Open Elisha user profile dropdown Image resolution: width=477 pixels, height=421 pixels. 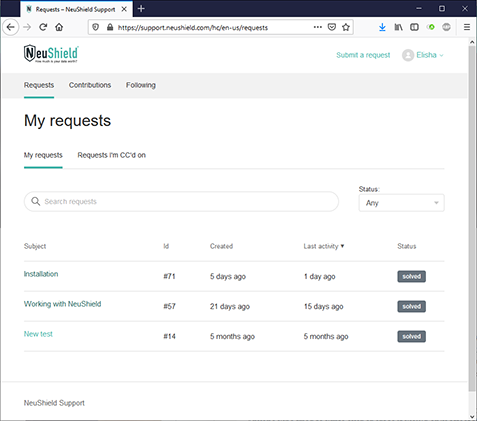(x=423, y=55)
